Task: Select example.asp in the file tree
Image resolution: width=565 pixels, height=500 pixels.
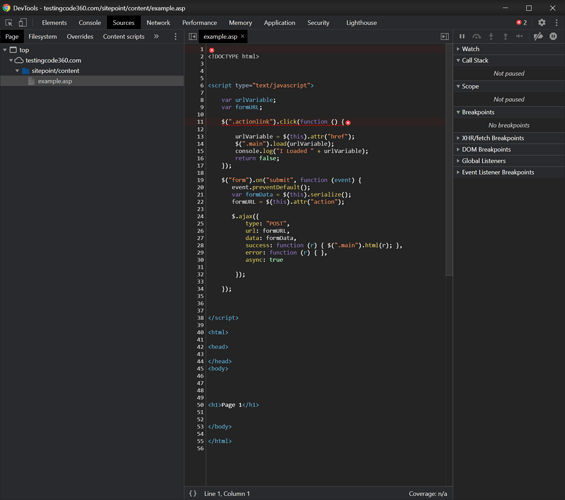Action: click(55, 81)
